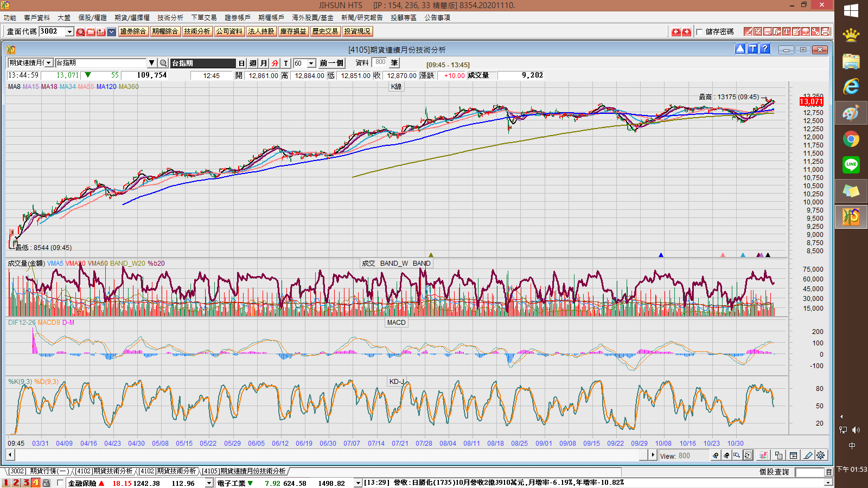The width and height of the screenshot is (868, 488).
Task: Expand the 台指期 symbol dropdown arrow
Action: 152,63
